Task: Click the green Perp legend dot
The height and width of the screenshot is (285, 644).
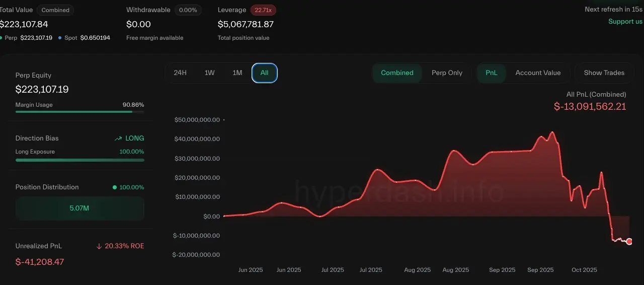Action: coord(1,38)
